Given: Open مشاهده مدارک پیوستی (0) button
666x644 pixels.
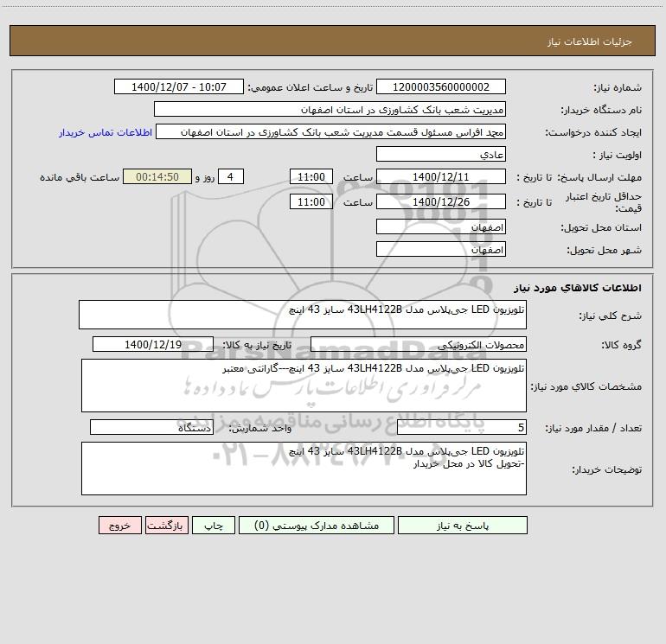Looking at the screenshot, I should coord(317,525).
